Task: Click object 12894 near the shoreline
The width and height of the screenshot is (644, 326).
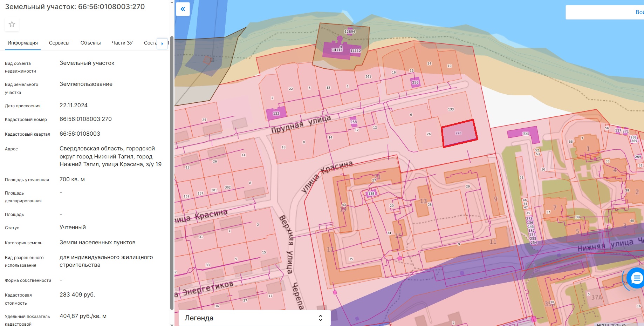Action: tap(350, 32)
